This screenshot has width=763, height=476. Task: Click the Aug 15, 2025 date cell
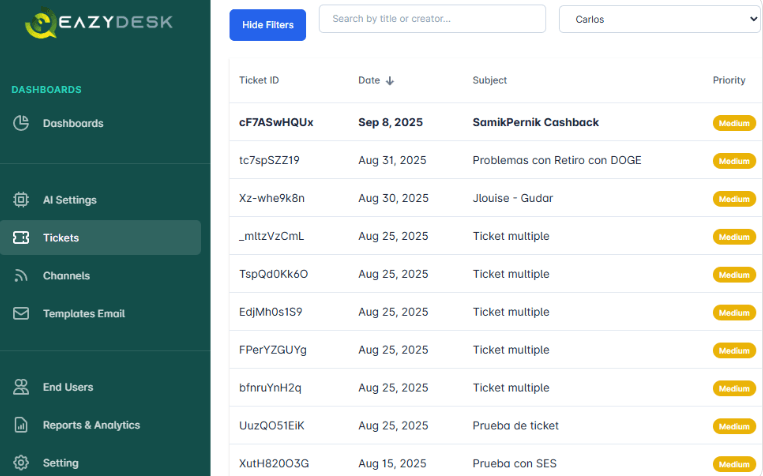click(392, 463)
